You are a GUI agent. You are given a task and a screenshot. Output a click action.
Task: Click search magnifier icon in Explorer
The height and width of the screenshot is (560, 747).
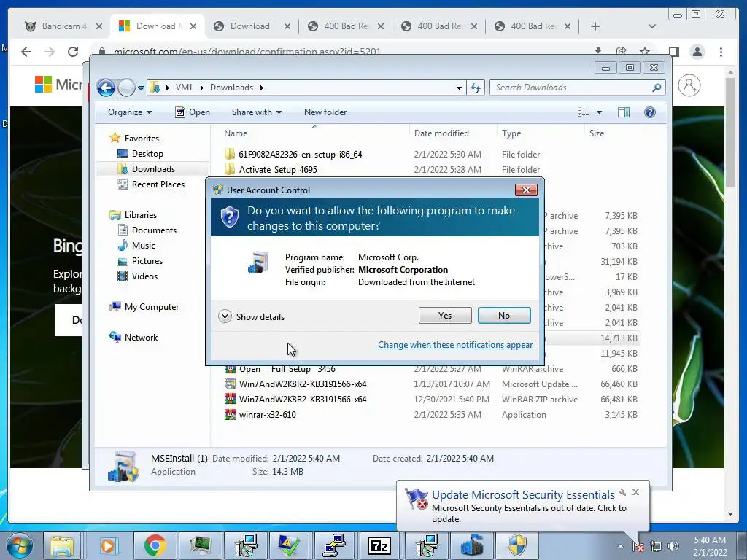point(657,87)
